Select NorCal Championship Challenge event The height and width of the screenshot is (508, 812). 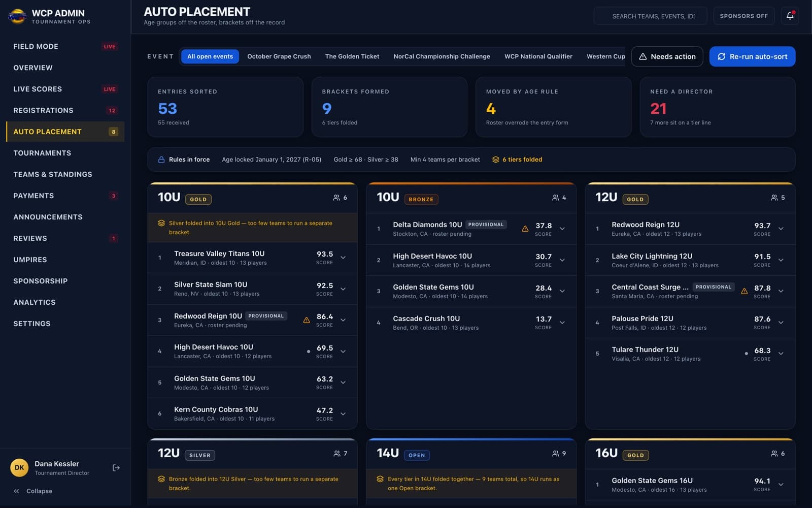pos(442,56)
